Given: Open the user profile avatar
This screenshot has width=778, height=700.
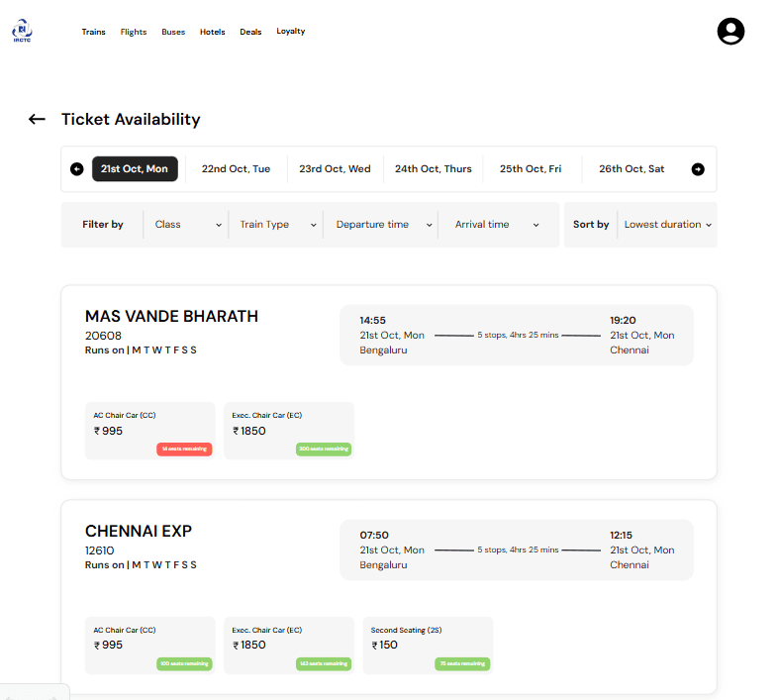Looking at the screenshot, I should click(730, 32).
